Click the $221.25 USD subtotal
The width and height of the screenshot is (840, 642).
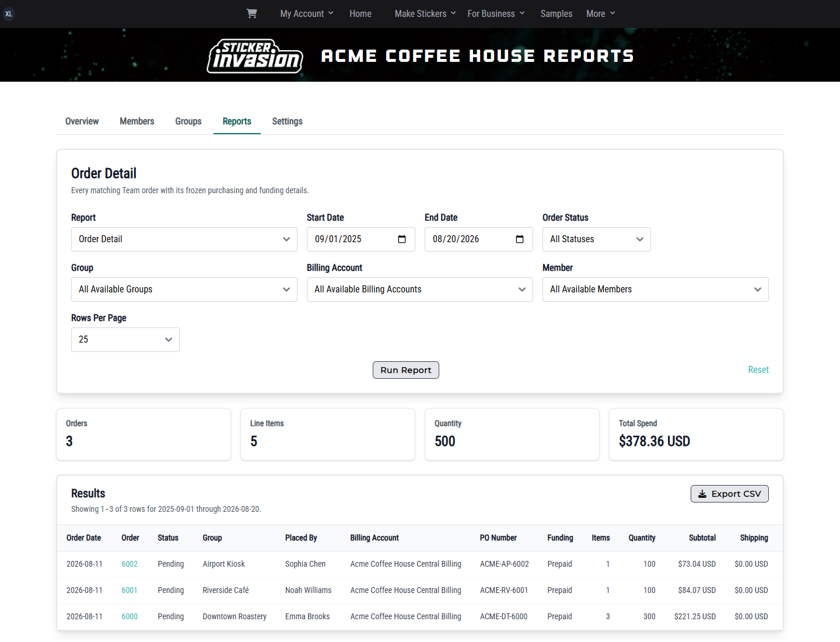695,616
